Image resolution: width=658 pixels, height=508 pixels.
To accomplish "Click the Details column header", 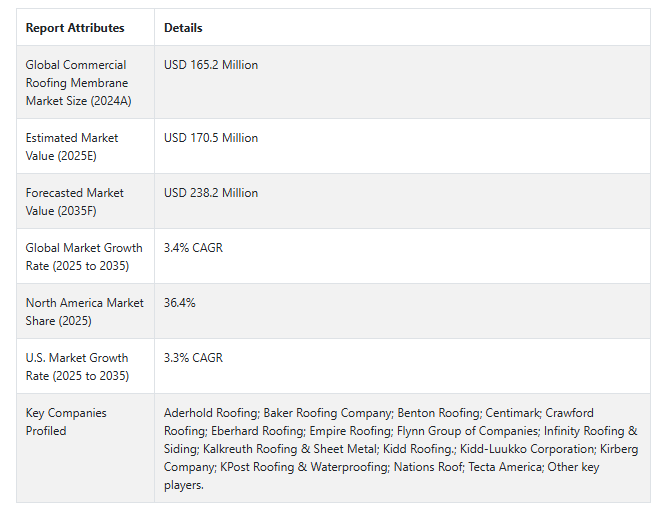I will click(x=183, y=28).
